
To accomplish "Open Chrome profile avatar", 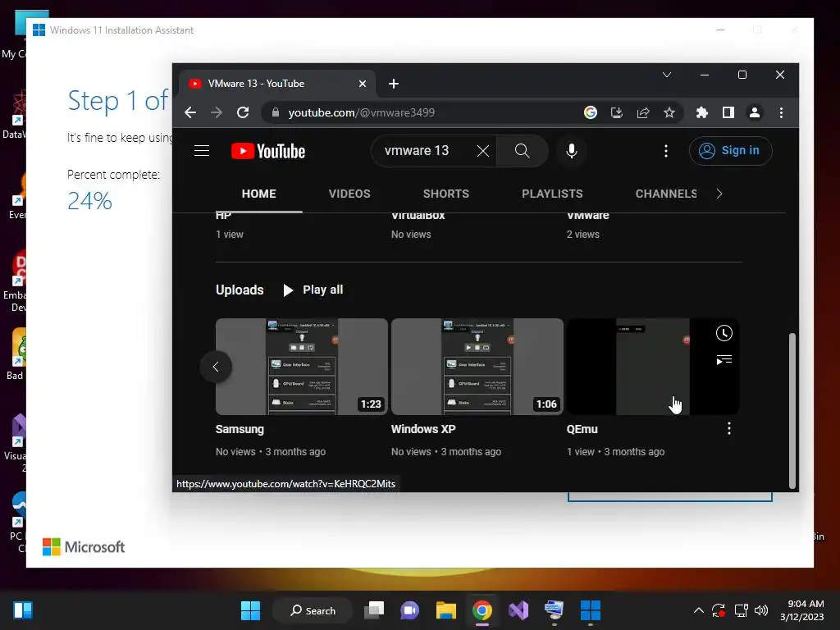I will click(755, 112).
